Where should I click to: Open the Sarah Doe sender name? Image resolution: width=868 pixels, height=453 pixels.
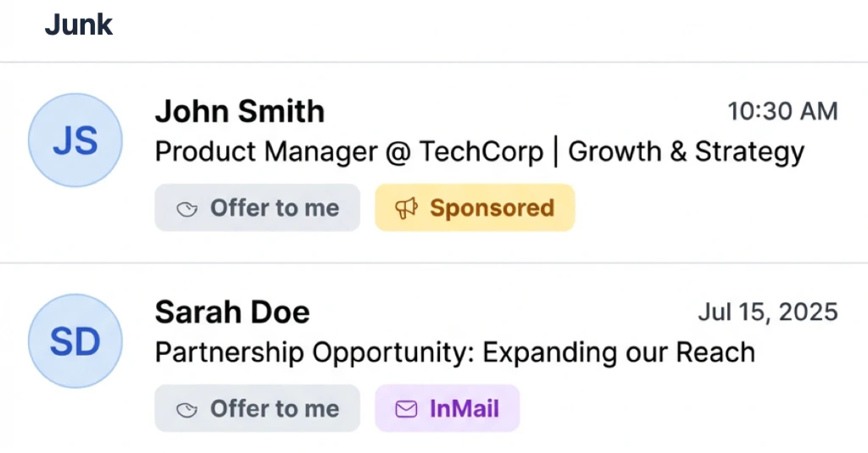coord(232,312)
